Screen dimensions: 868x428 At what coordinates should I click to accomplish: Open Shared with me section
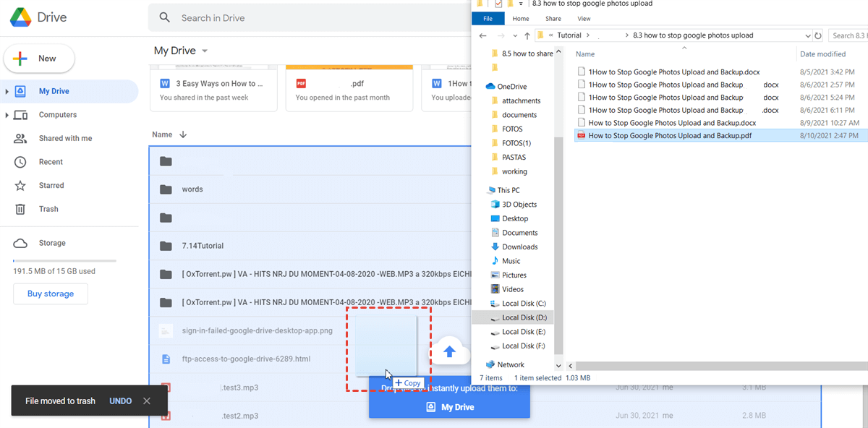pos(65,138)
